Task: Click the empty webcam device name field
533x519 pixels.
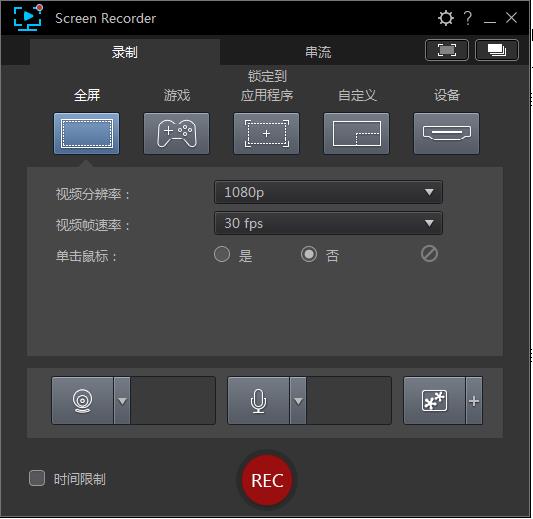Action: click(173, 401)
